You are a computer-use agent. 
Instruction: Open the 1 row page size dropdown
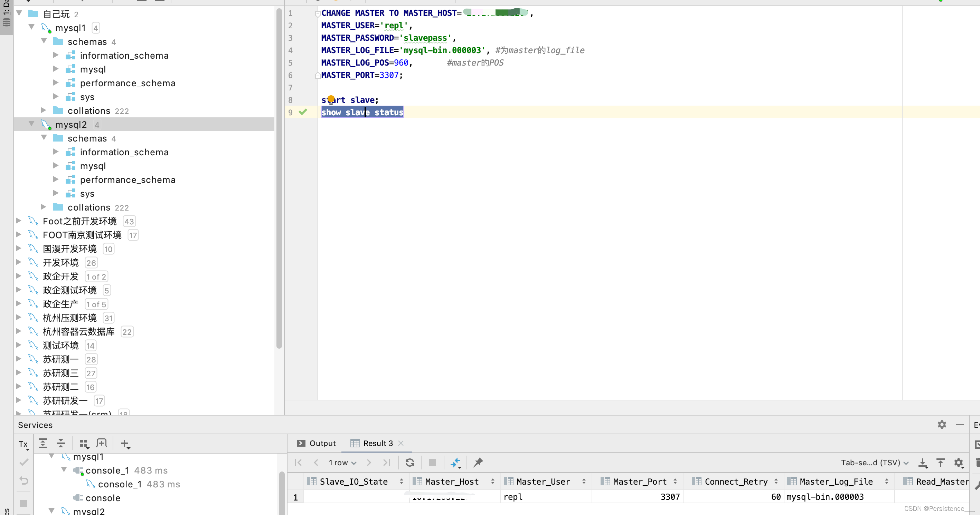pyautogui.click(x=342, y=463)
